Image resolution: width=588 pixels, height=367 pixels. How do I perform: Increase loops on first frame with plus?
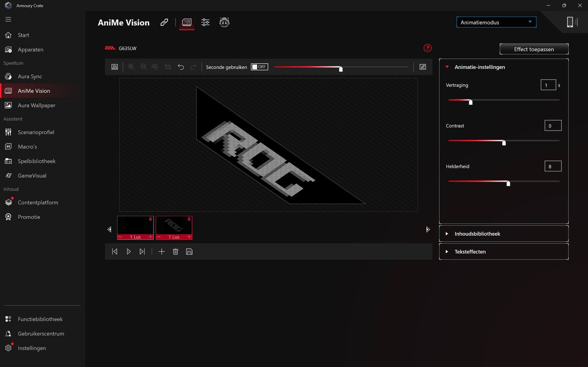click(150, 237)
